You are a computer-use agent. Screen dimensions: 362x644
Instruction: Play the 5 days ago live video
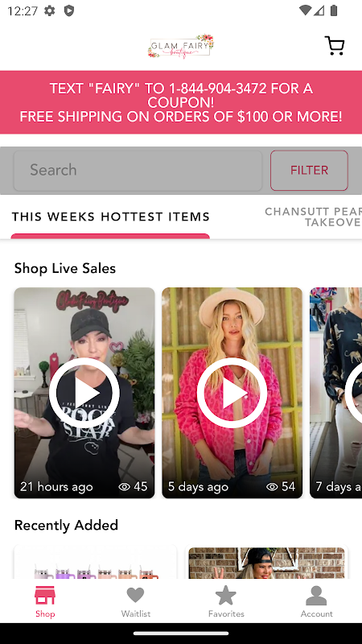232,393
